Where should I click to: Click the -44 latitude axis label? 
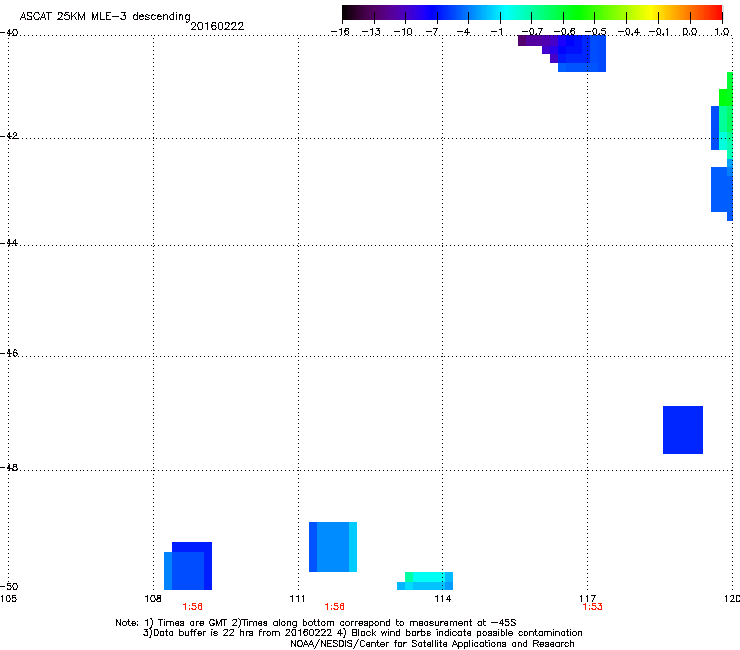(x=9, y=243)
